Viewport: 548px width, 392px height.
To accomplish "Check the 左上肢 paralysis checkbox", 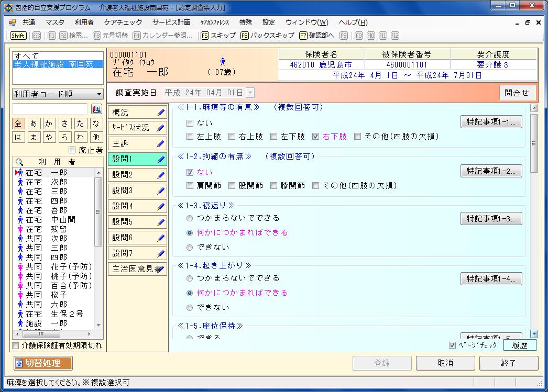I will point(190,137).
